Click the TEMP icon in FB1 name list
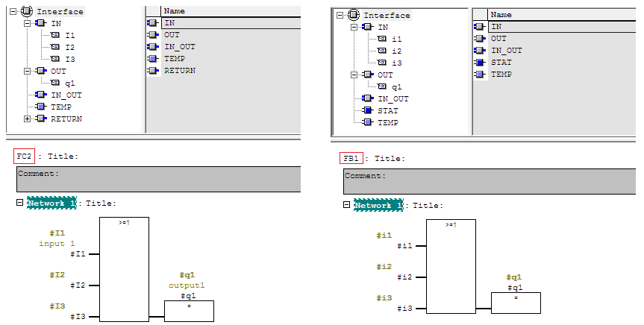The image size is (644, 325). pos(480,75)
